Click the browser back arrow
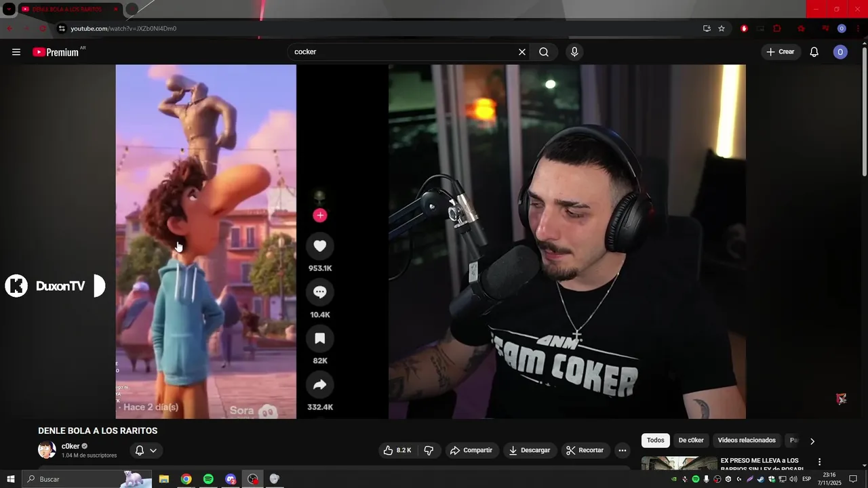Screen dimensions: 868x488 9,28
